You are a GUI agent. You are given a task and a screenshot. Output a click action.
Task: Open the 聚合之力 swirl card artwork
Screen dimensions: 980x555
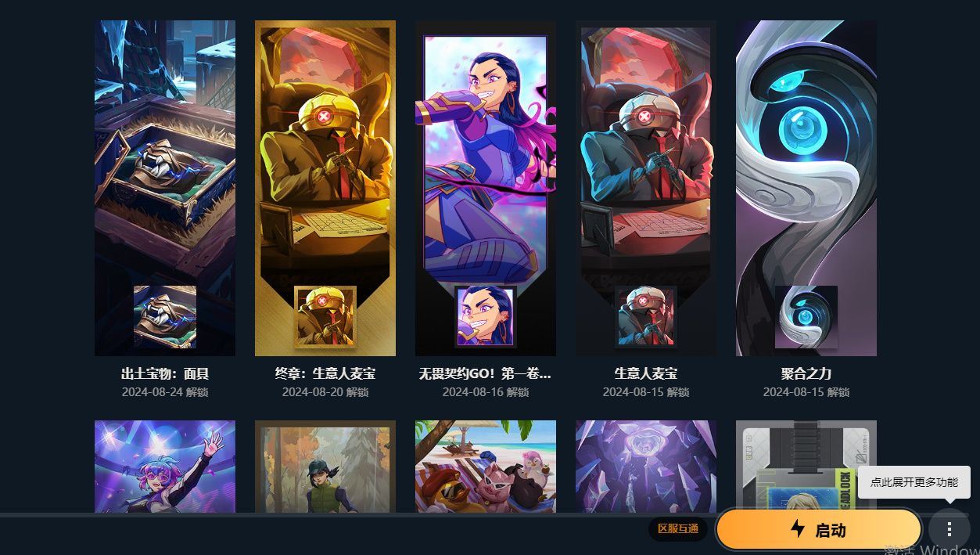click(806, 188)
